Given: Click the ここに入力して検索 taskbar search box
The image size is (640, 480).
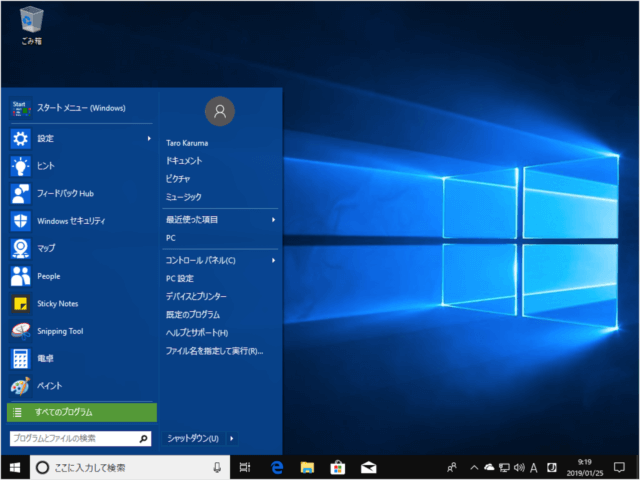Looking at the screenshot, I should [130, 467].
